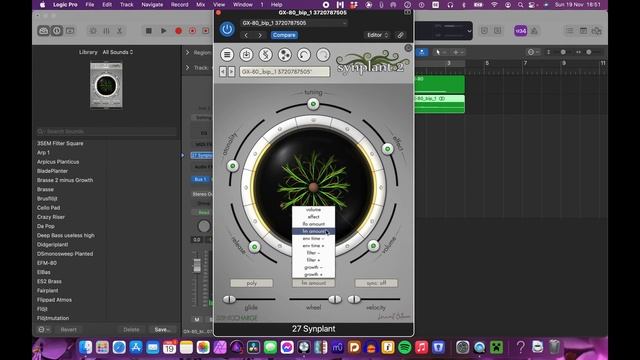This screenshot has height=360, width=640.
Task: Open the All Sounds dropdown in Library
Action: pyautogui.click(x=118, y=52)
